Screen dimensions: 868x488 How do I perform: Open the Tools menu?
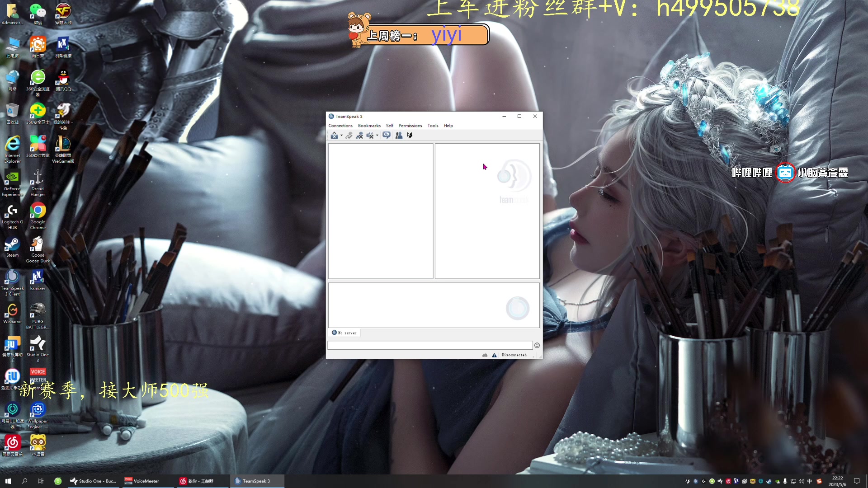click(x=433, y=126)
